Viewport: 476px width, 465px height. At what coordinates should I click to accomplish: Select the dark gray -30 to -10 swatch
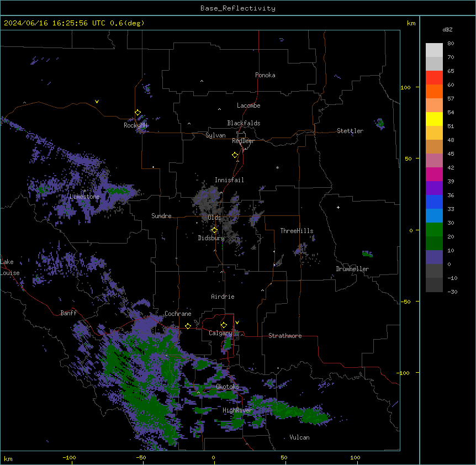pyautogui.click(x=434, y=285)
